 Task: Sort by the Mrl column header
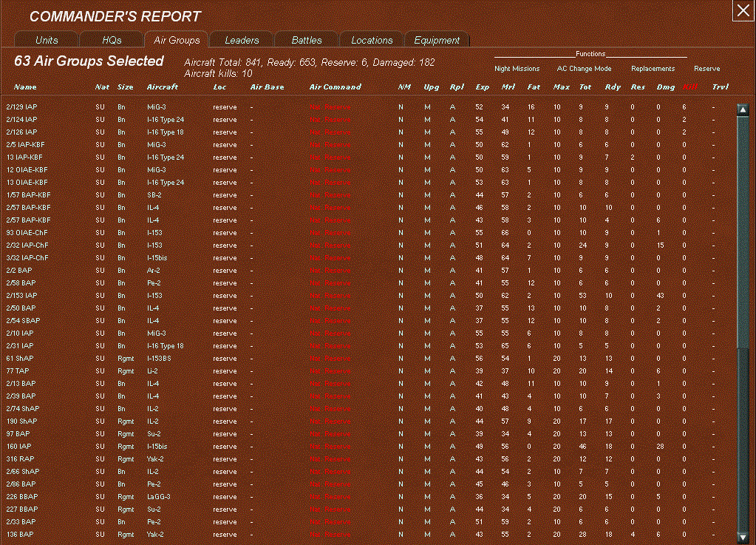pos(508,87)
